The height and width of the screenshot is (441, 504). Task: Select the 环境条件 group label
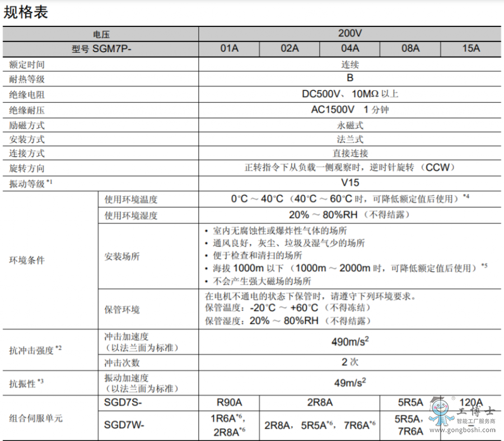coord(27,260)
